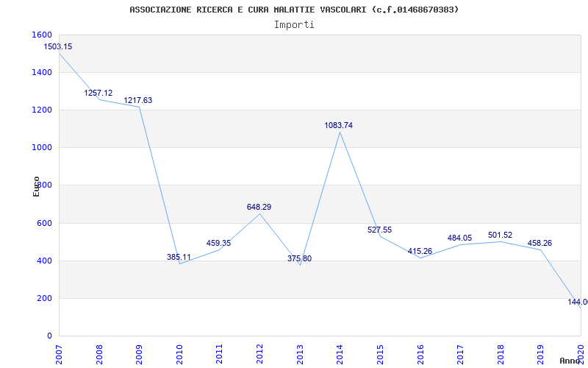
Task: Select data label 1503.15
Action: [x=58, y=47]
